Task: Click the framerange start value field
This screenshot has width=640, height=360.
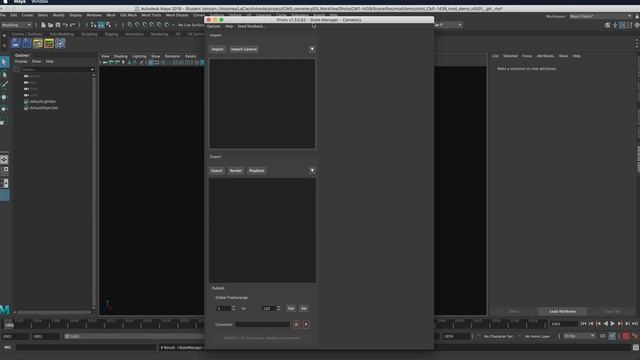Action: (223, 308)
